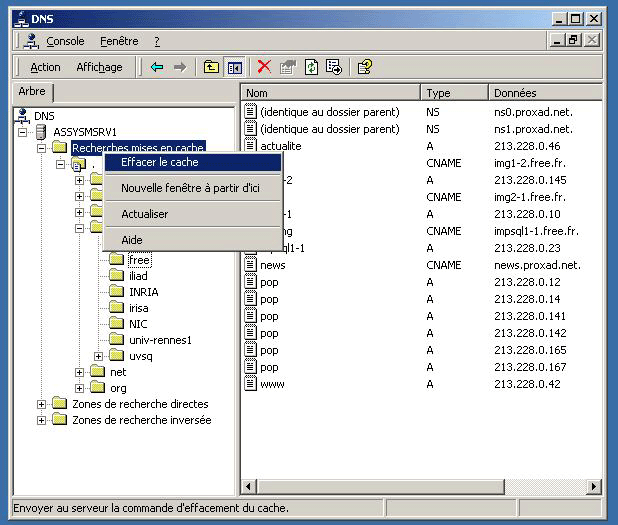Click the iliad folder icon
The image size is (618, 525).
tap(116, 275)
